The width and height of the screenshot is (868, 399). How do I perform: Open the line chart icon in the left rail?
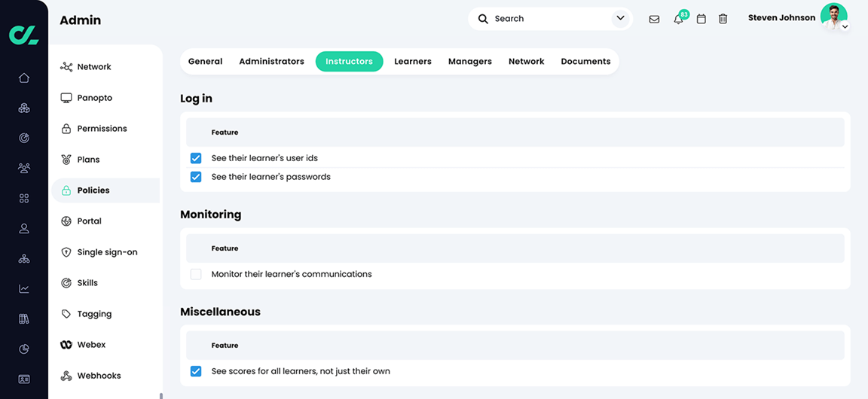point(24,289)
